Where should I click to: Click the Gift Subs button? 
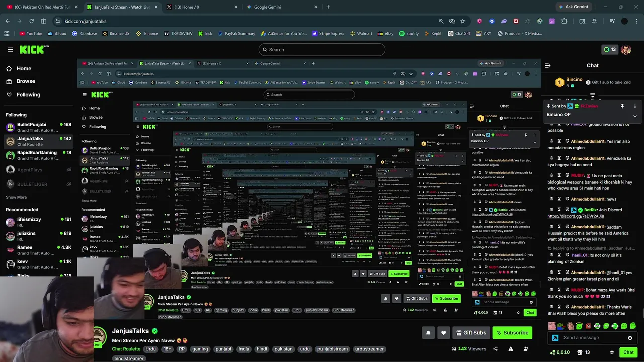tap(471, 333)
